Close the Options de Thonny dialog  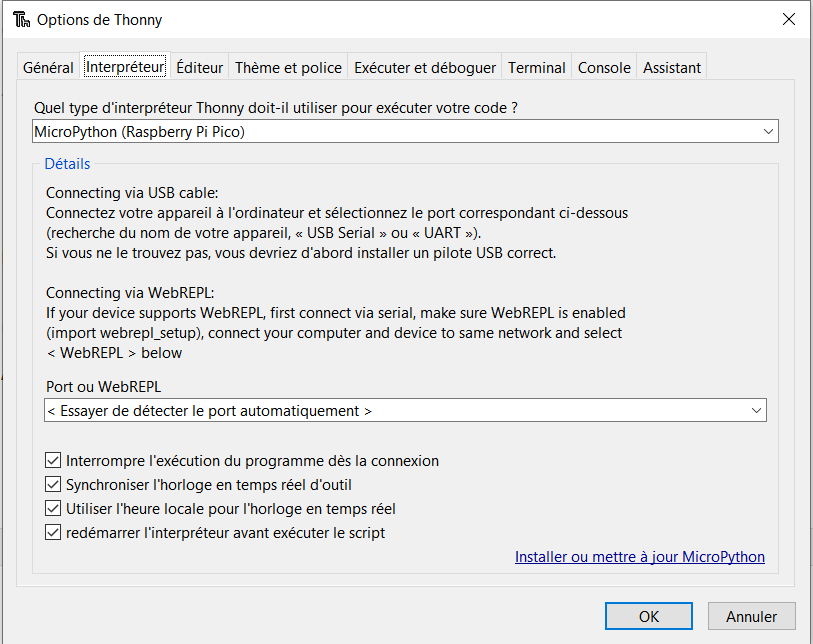click(x=789, y=19)
